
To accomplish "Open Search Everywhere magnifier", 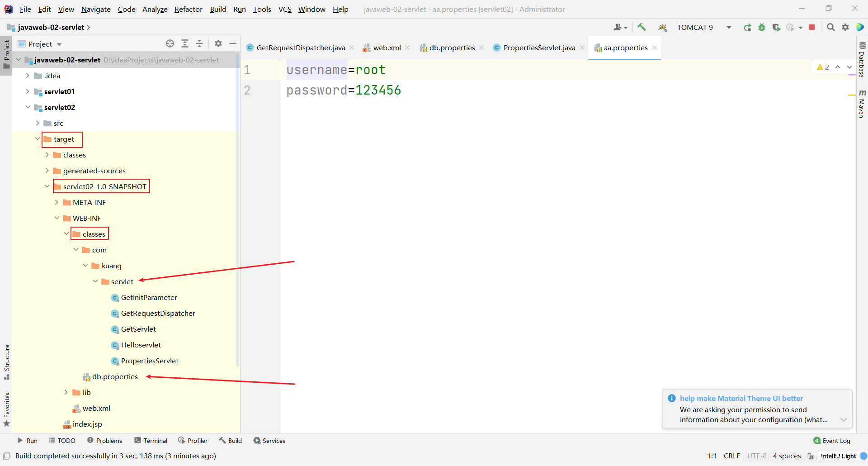I will (830, 28).
